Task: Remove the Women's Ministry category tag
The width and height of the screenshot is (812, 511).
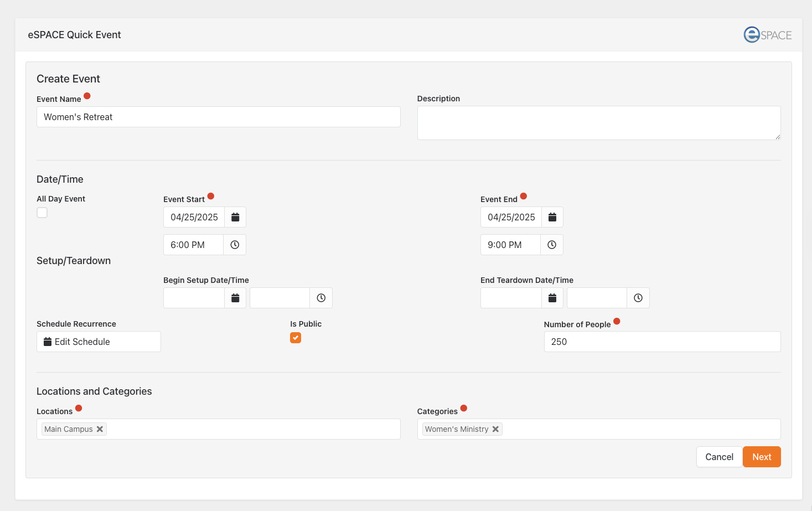Action: 495,429
